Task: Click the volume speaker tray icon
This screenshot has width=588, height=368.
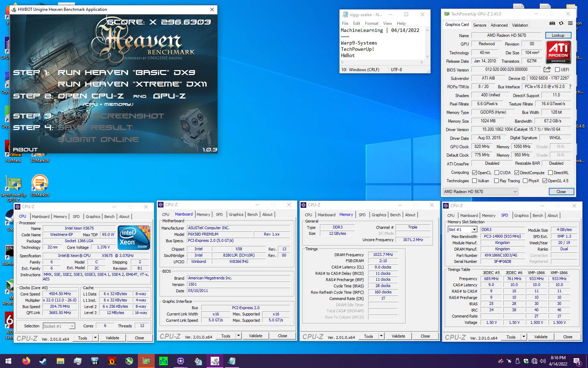Action: click(542, 361)
